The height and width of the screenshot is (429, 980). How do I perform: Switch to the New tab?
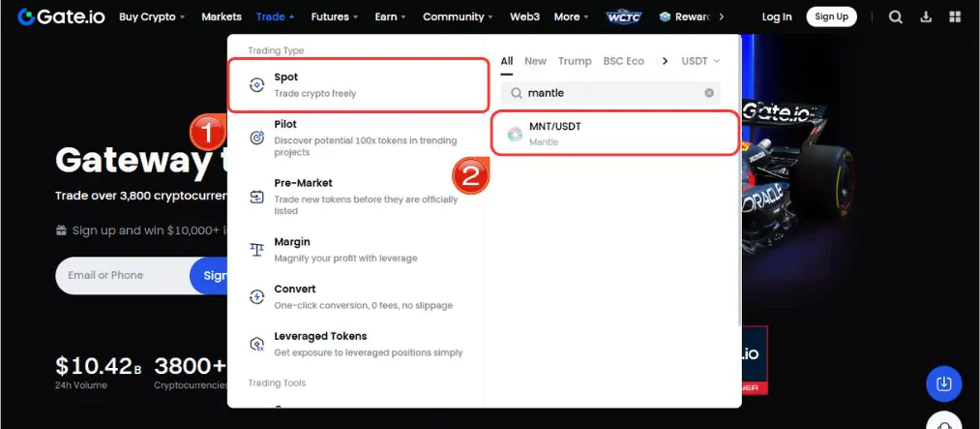(535, 61)
